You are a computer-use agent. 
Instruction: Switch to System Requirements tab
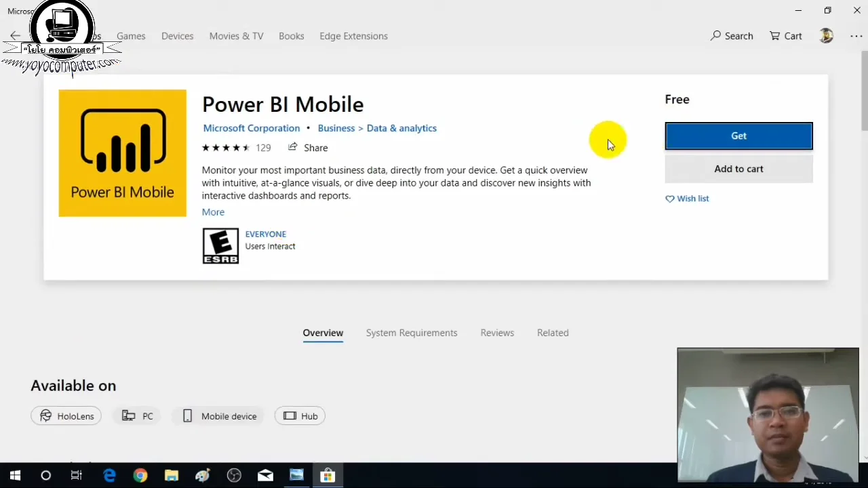click(412, 333)
